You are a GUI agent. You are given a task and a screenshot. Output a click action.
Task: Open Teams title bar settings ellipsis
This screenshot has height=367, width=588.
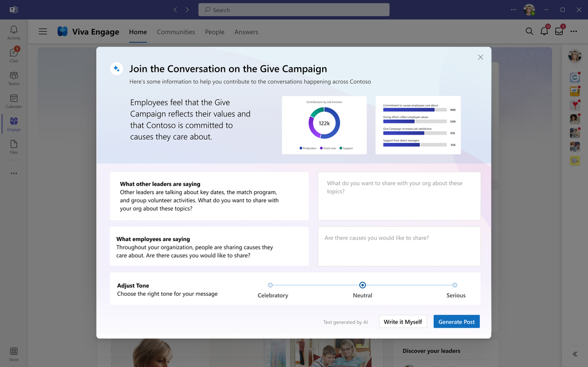[x=513, y=10]
